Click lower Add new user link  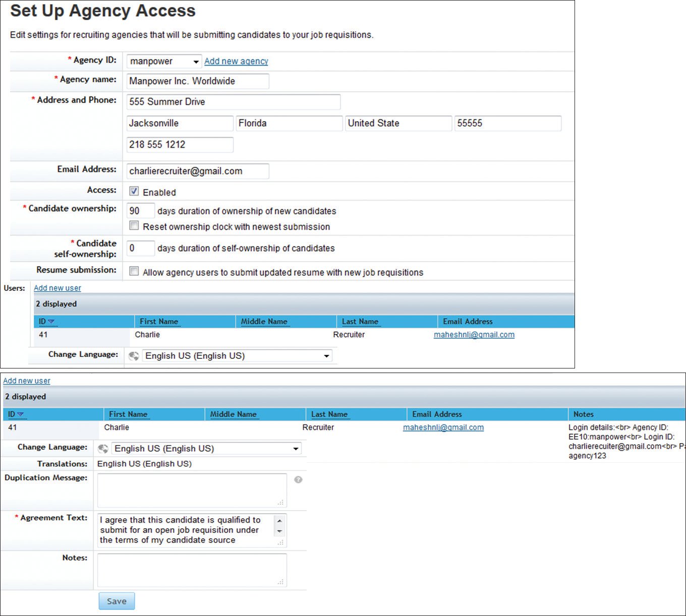(x=27, y=381)
